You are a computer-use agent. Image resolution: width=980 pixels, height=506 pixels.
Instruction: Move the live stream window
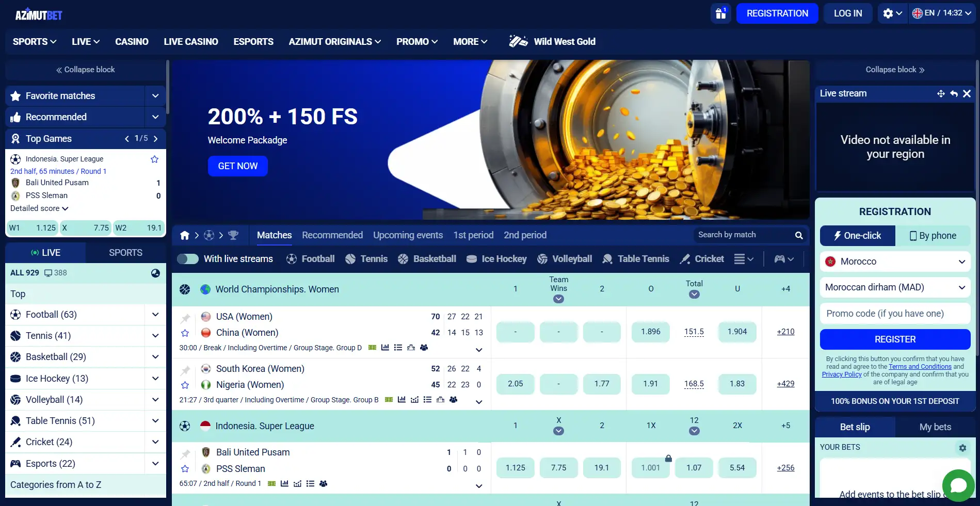click(x=941, y=93)
